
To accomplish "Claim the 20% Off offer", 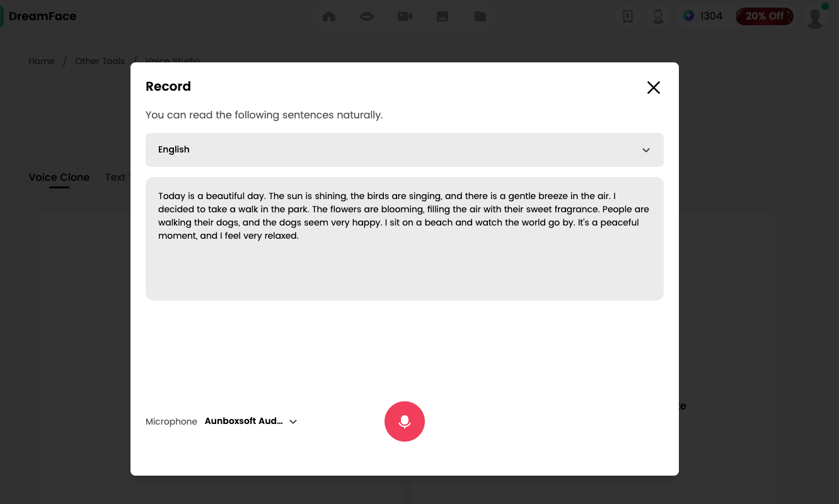I will (764, 16).
